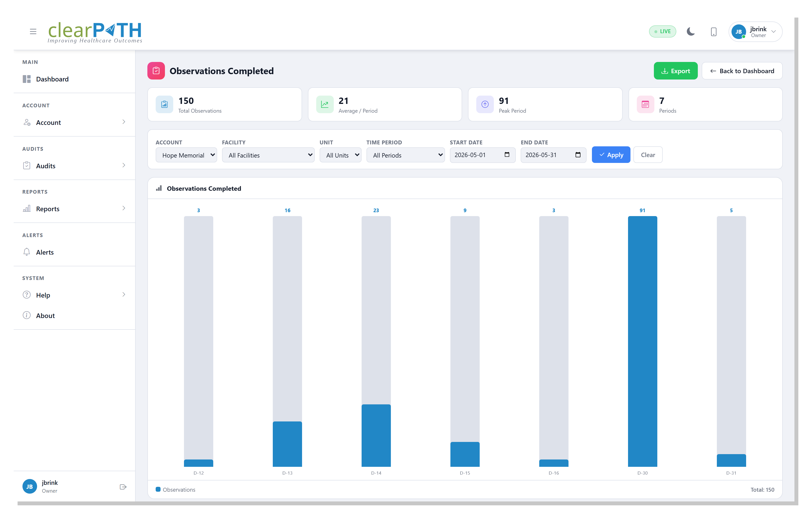This screenshot has height=519, width=812.
Task: Open the All Periods dropdown
Action: tap(405, 155)
